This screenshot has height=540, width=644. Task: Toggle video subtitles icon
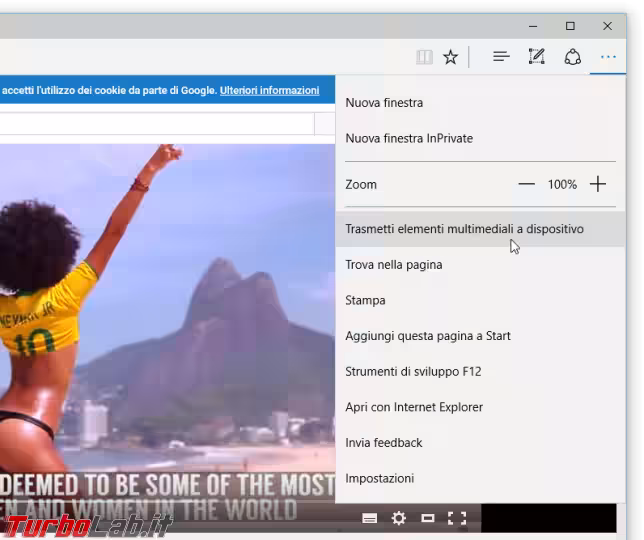click(x=370, y=518)
